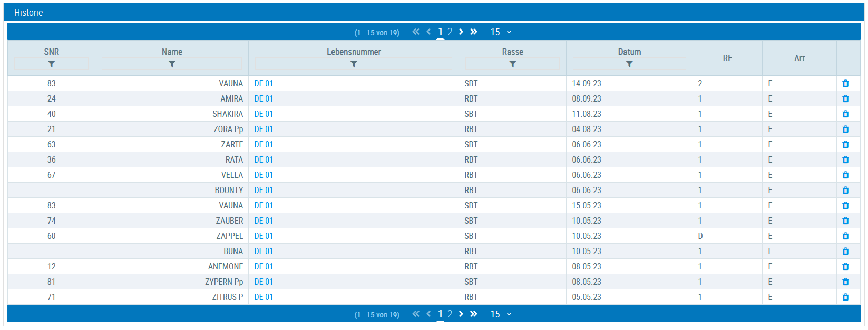Delete the AMIRA row via trash icon
Screen dimensions: 868x330
click(845, 98)
